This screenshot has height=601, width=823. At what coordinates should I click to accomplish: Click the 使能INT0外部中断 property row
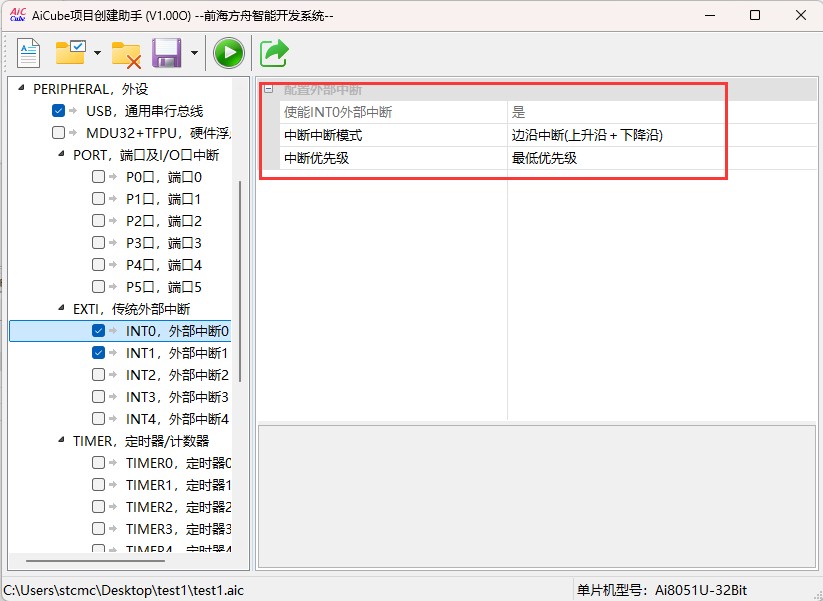click(549, 112)
